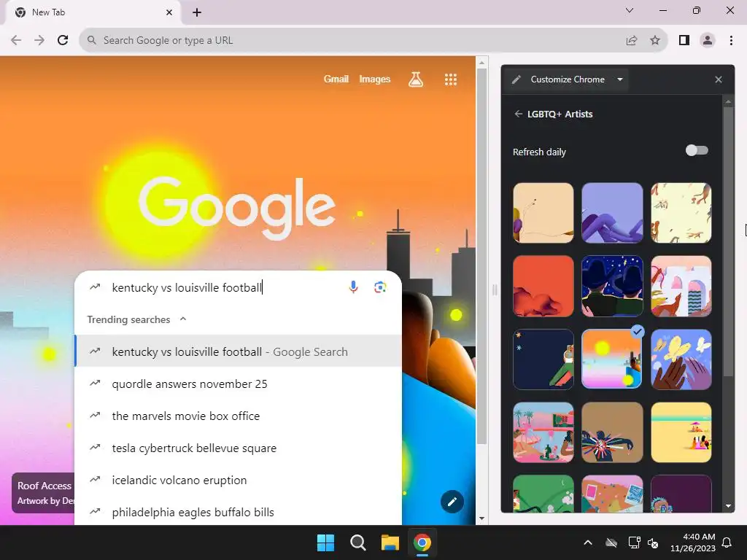Open the Chrome profile avatar

pos(708,41)
